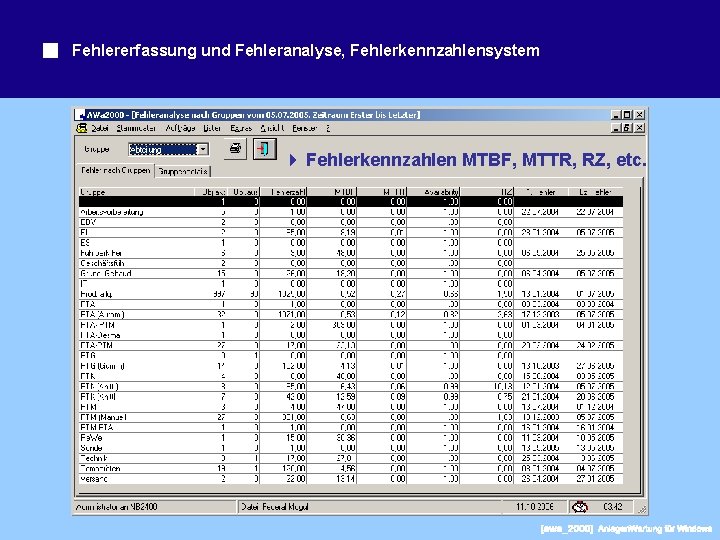Open the Ansicht menu
Viewport: 720px width, 540px height.
[272, 128]
